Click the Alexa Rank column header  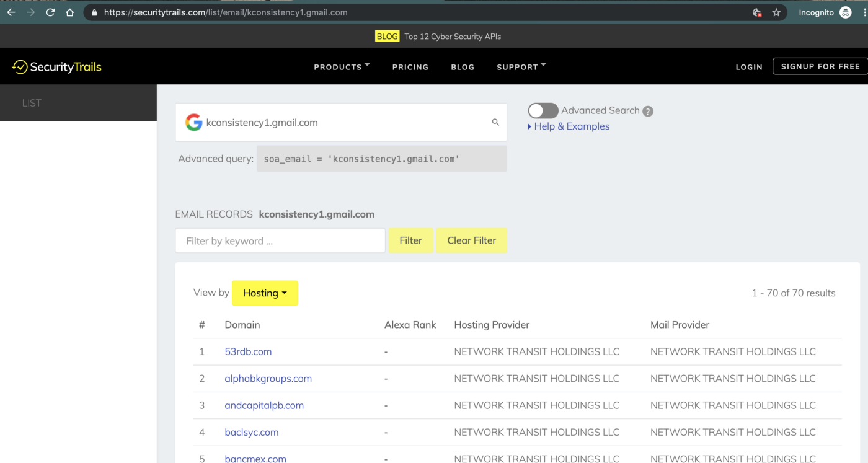coord(410,325)
